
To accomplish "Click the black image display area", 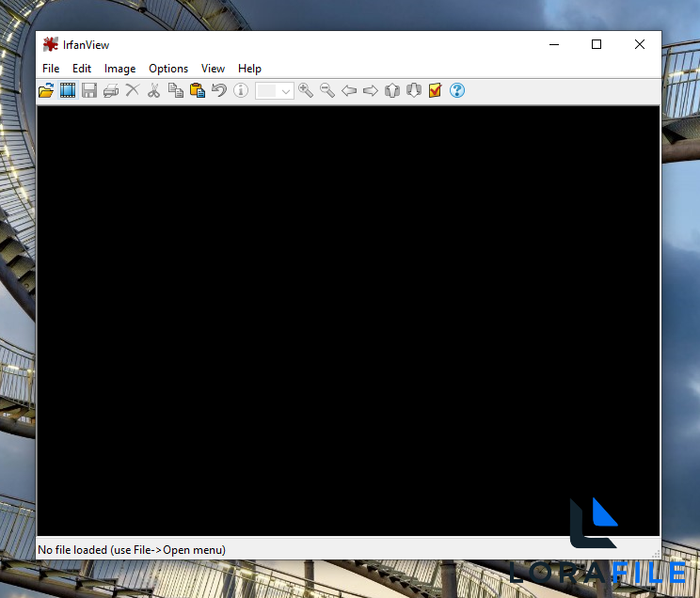I will click(348, 321).
